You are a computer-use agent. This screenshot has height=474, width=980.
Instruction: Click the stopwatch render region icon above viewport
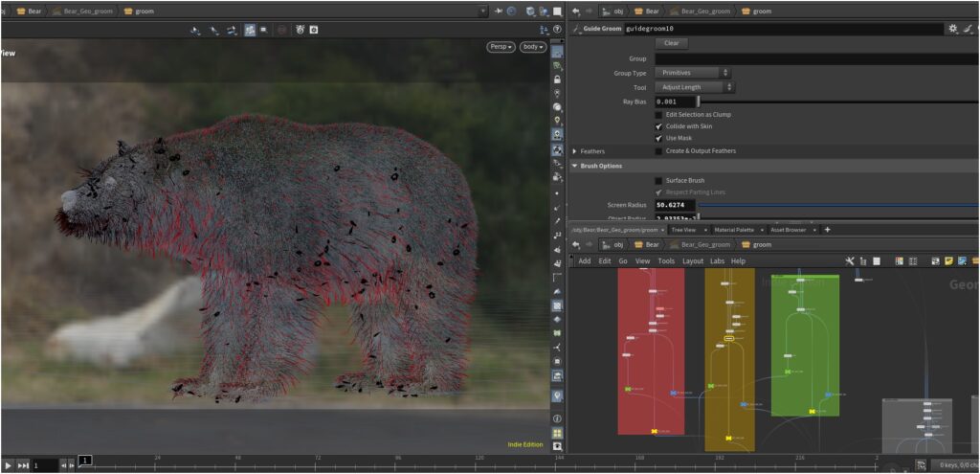pos(300,30)
